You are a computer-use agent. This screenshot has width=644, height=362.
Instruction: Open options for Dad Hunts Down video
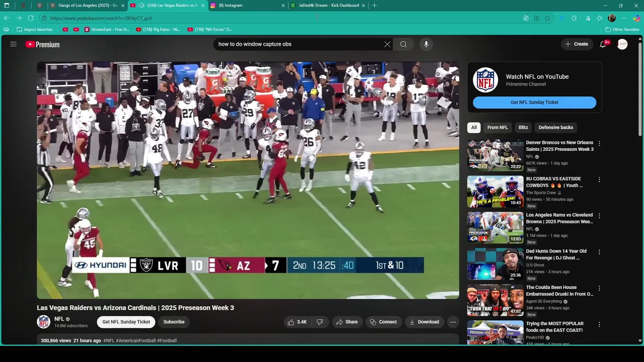tap(599, 252)
